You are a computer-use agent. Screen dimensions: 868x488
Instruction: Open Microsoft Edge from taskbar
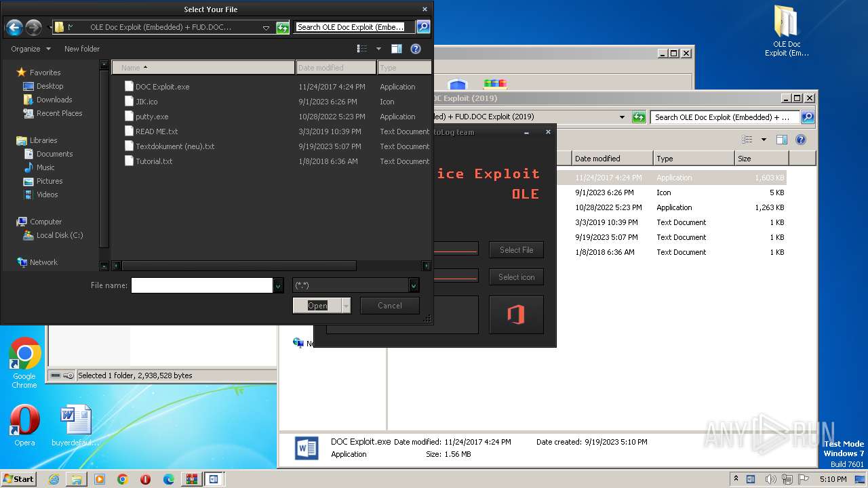(169, 479)
